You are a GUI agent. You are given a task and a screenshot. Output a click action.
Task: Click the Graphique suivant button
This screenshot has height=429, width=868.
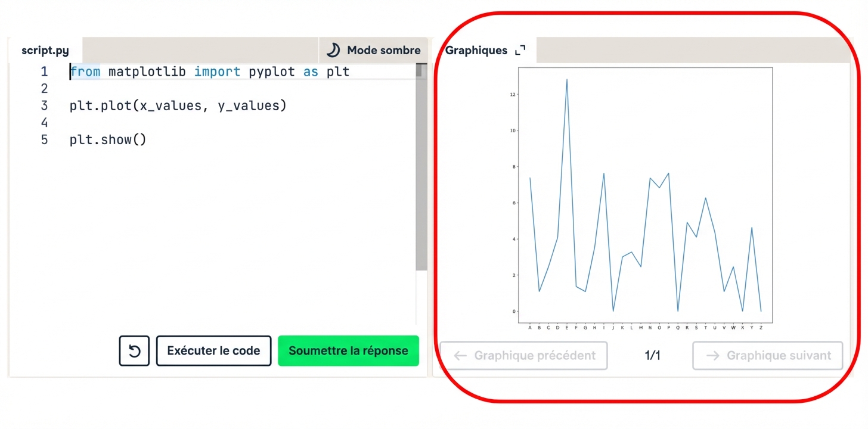point(767,355)
